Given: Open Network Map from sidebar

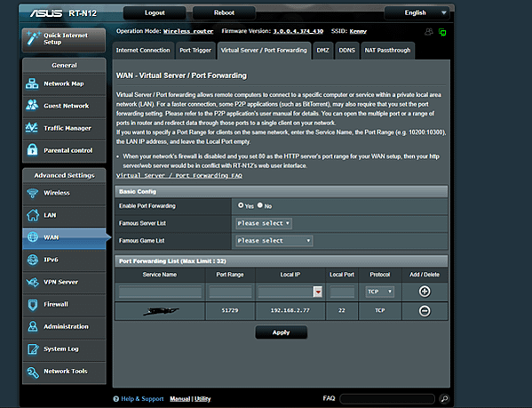Looking at the screenshot, I should click(x=64, y=84).
